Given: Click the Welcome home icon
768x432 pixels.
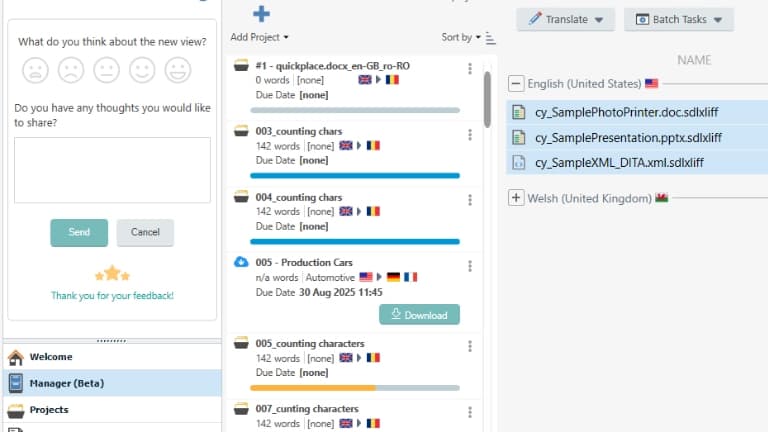Looking at the screenshot, I should [16, 358].
